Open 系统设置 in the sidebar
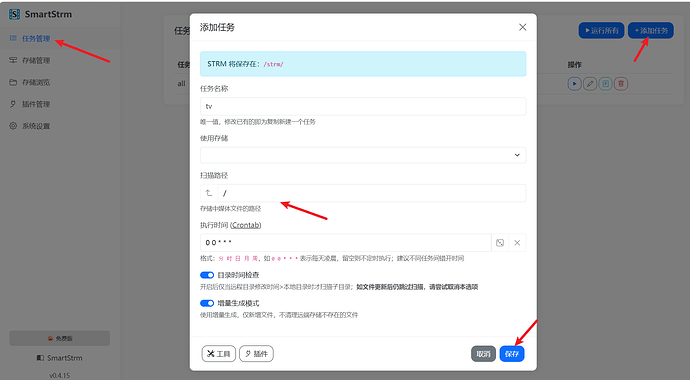The height and width of the screenshot is (380, 690). tap(30, 126)
